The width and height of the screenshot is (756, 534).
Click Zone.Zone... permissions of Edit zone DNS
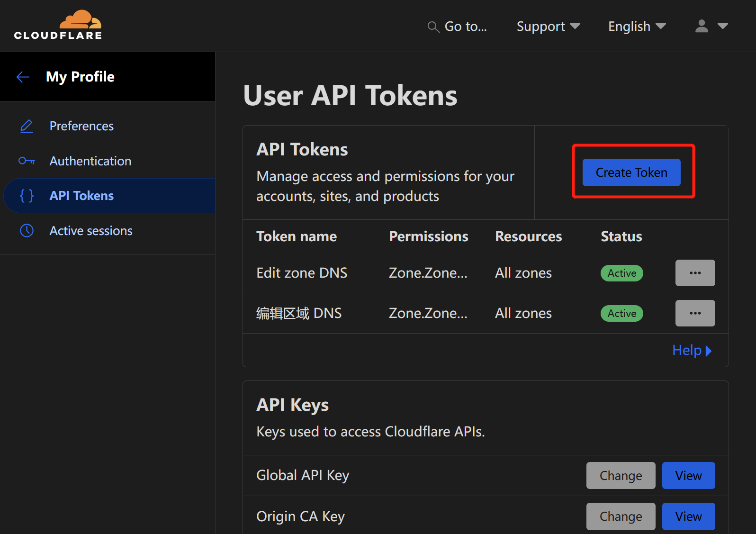[x=428, y=273]
